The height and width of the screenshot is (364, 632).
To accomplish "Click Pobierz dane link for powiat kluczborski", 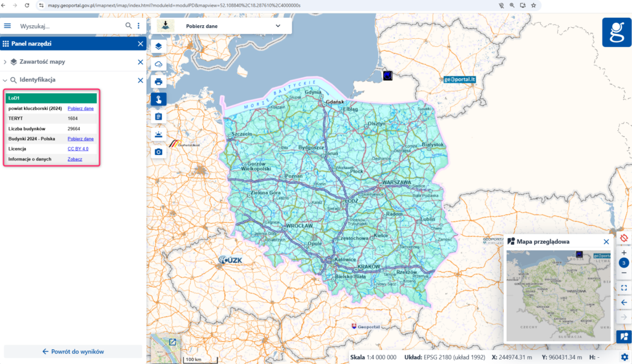I will pyautogui.click(x=81, y=109).
